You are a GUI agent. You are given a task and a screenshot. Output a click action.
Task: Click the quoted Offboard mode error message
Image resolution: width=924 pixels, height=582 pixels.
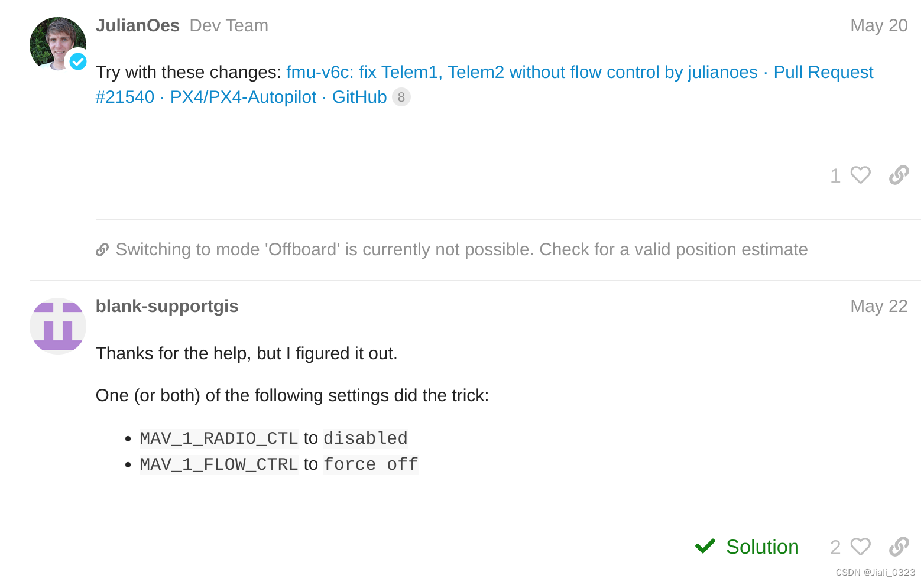(461, 249)
